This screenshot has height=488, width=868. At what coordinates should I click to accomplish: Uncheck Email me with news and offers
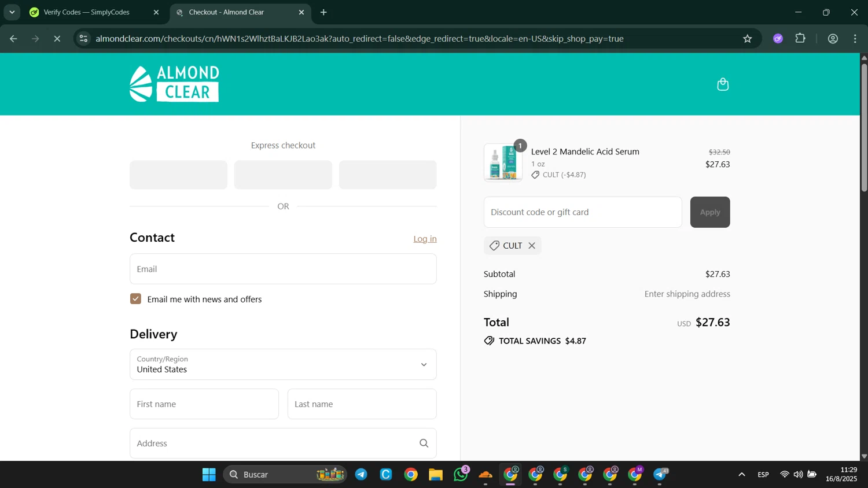(x=136, y=299)
